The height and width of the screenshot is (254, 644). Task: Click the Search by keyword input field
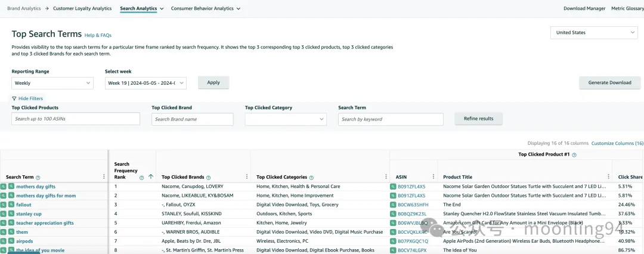coord(391,119)
